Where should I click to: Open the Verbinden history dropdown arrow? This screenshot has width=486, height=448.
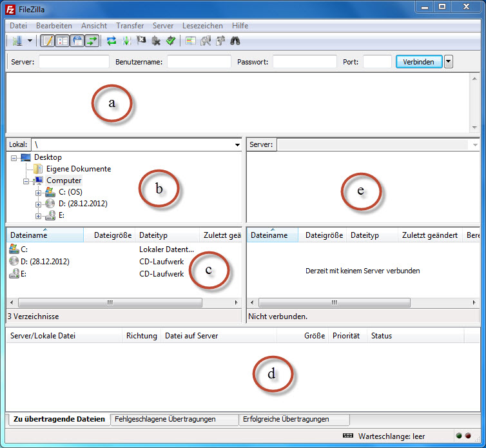448,62
